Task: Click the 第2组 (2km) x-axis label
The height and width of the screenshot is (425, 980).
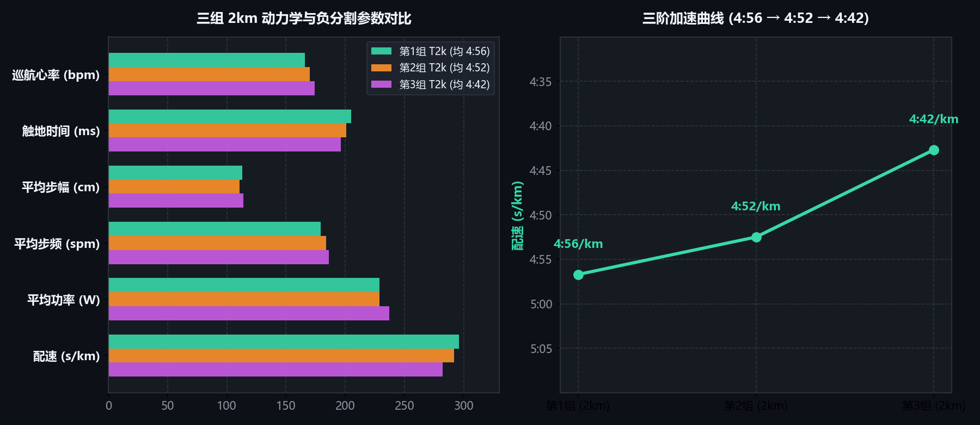Action: 756,406
